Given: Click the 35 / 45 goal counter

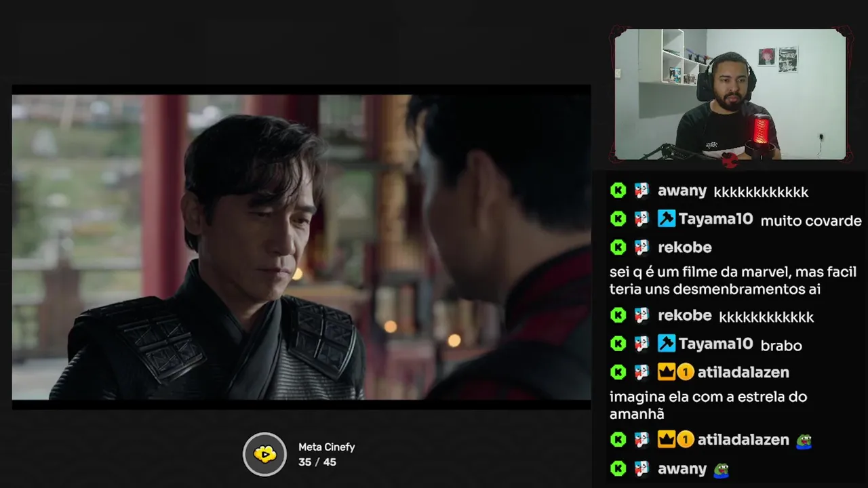Looking at the screenshot, I should (317, 462).
